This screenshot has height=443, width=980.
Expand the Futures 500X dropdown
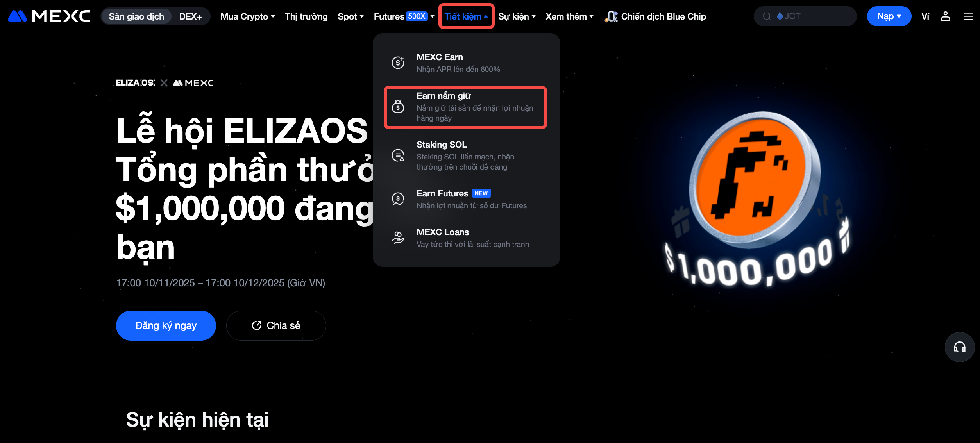coord(404,16)
